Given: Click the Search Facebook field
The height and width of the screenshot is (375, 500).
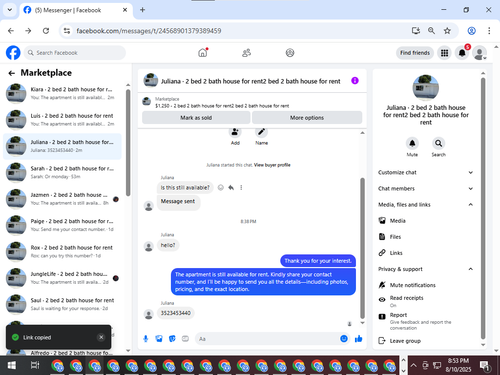Looking at the screenshot, I should click(x=75, y=53).
